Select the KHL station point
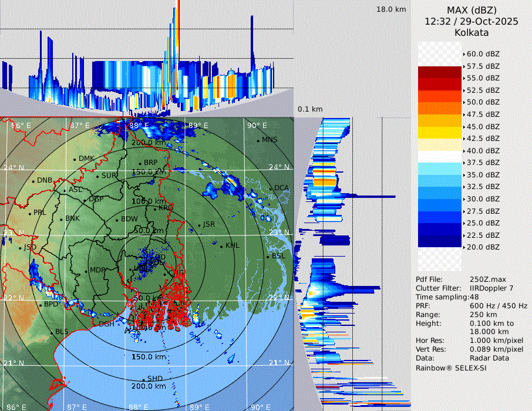Viewport: 532px width, 411px height. click(x=222, y=245)
